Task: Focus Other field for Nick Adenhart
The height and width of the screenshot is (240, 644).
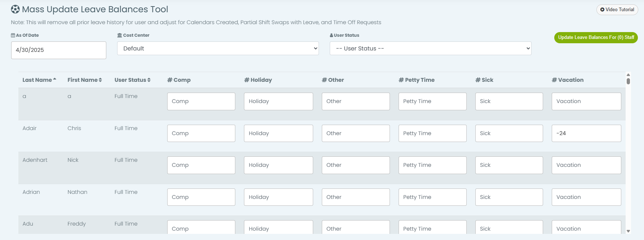Action: click(x=356, y=165)
